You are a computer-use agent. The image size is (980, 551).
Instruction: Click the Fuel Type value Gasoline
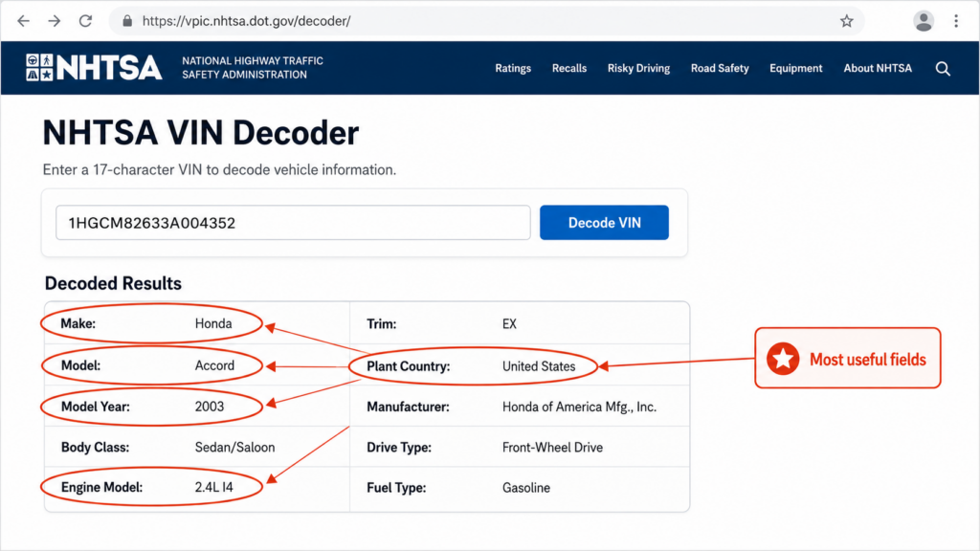(x=526, y=488)
